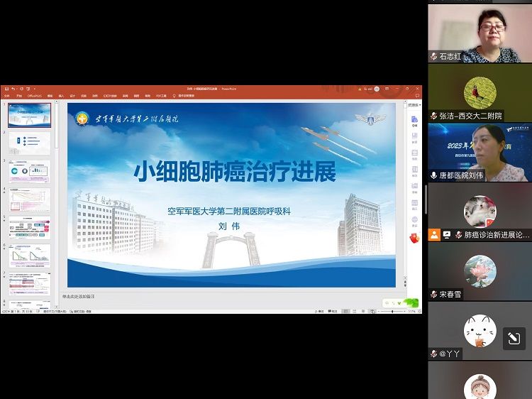This screenshot has height=399, width=532.
Task: Select slide 4 thumbnail in the slide panel
Action: 30,199
